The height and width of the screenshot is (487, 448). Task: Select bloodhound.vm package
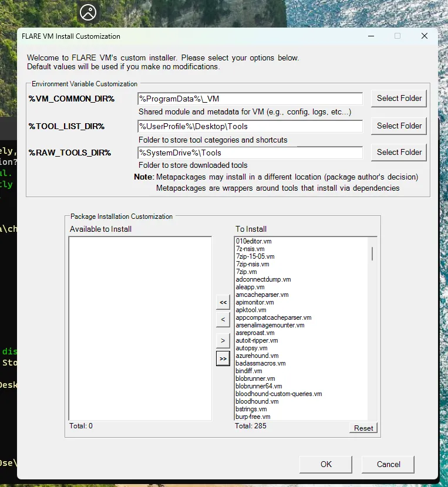tap(257, 401)
